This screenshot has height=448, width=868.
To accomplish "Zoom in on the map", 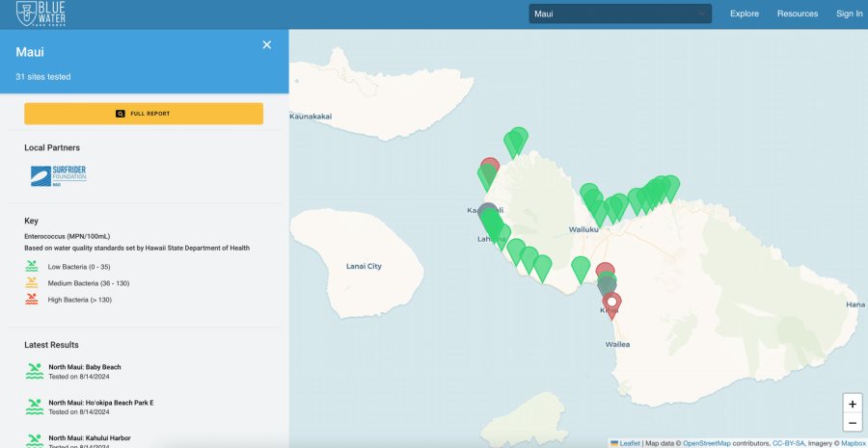I will click(x=852, y=404).
